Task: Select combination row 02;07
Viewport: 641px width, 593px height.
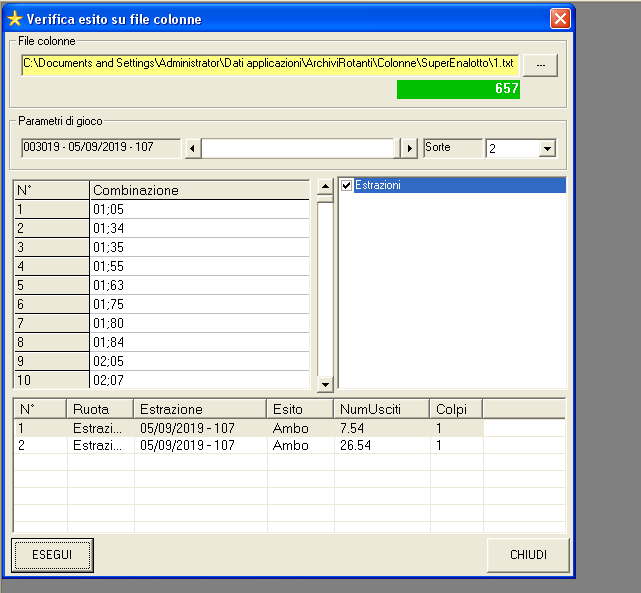Action: (162, 380)
